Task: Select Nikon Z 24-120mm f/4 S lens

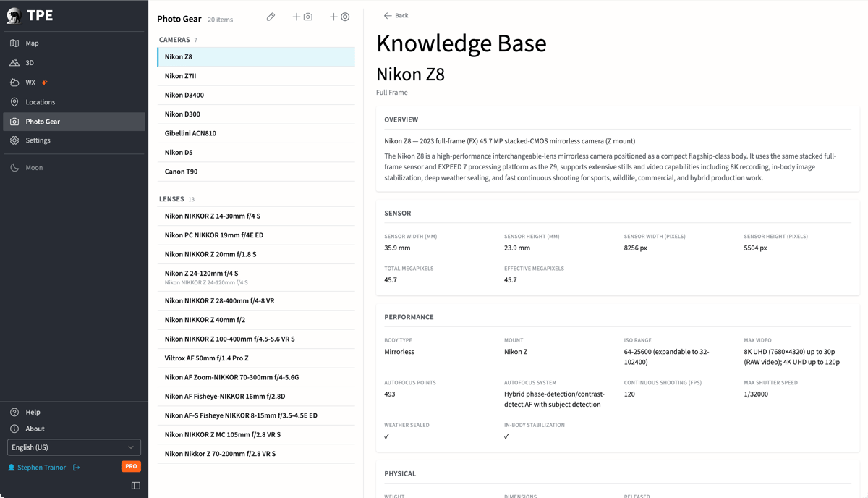Action: (256, 277)
